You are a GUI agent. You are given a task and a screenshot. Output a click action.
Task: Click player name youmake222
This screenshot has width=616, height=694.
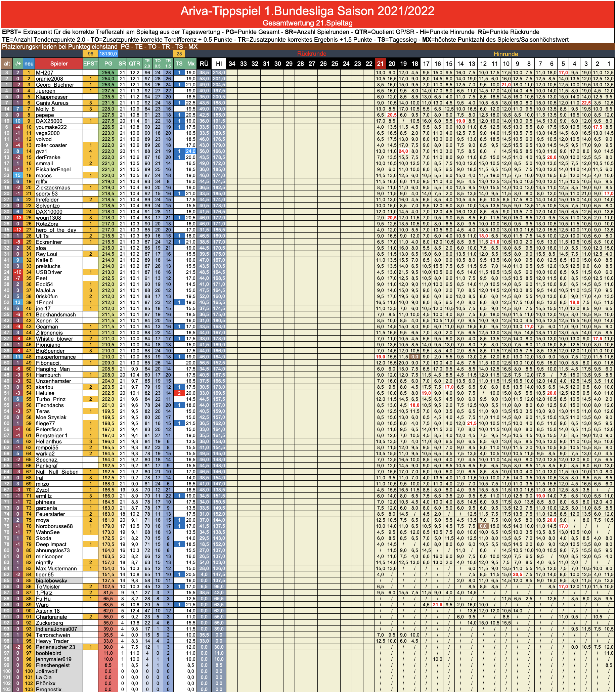[51, 127]
